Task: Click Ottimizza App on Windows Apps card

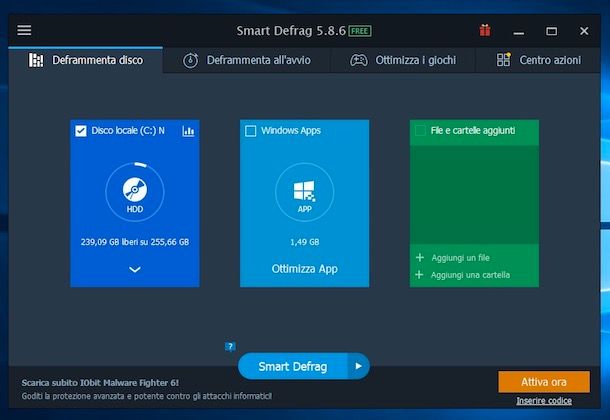Action: coord(304,269)
